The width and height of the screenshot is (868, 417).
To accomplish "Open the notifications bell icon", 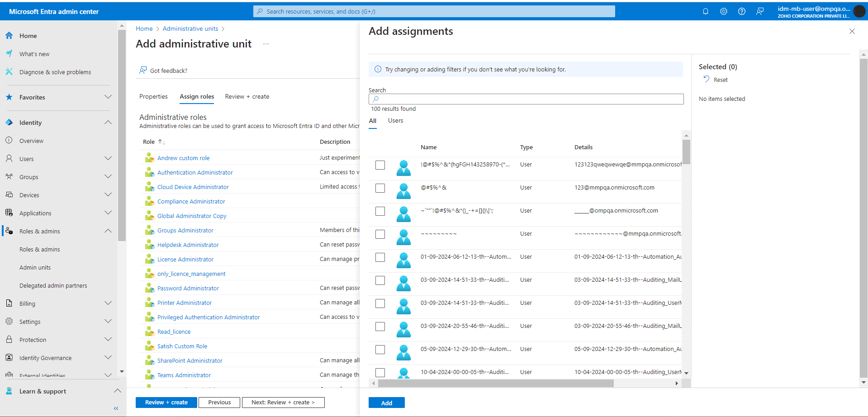I will pyautogui.click(x=705, y=11).
